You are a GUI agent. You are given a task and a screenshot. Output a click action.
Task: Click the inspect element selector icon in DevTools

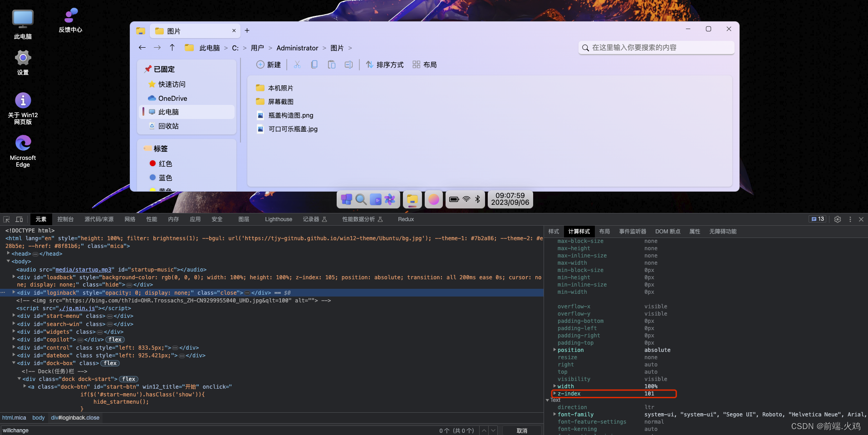click(x=6, y=219)
